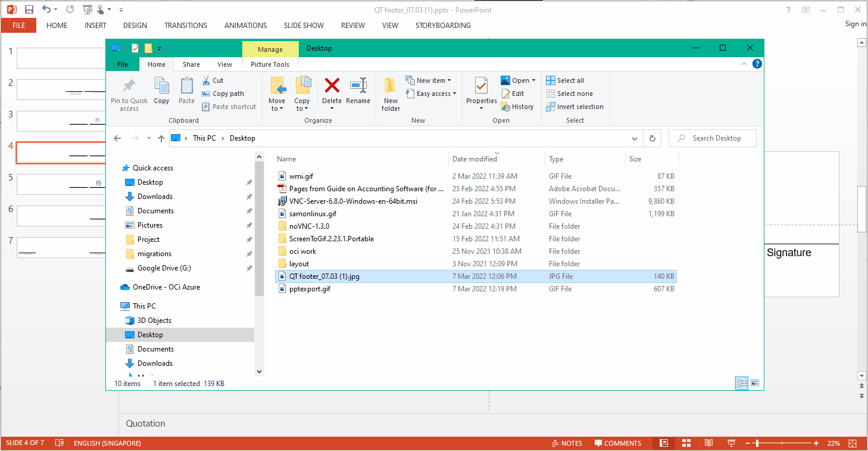This screenshot has height=451, width=868.
Task: Switch to large thumbnails view icon
Action: [x=755, y=383]
